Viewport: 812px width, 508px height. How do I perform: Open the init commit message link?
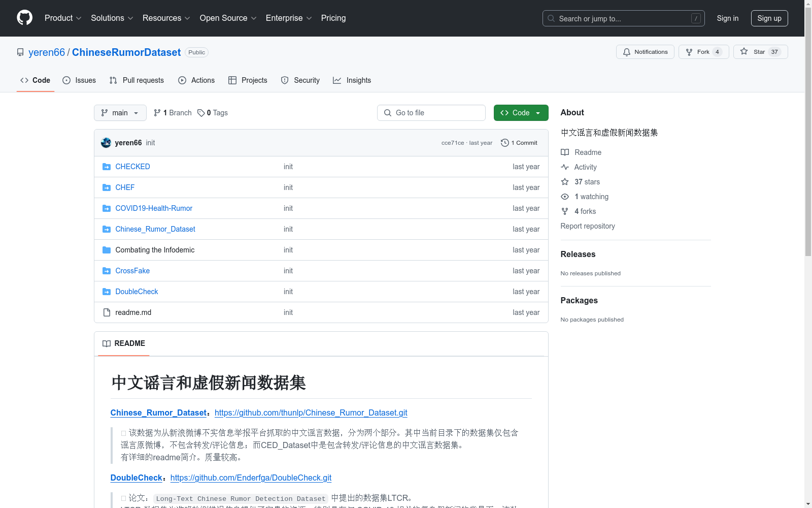point(150,143)
